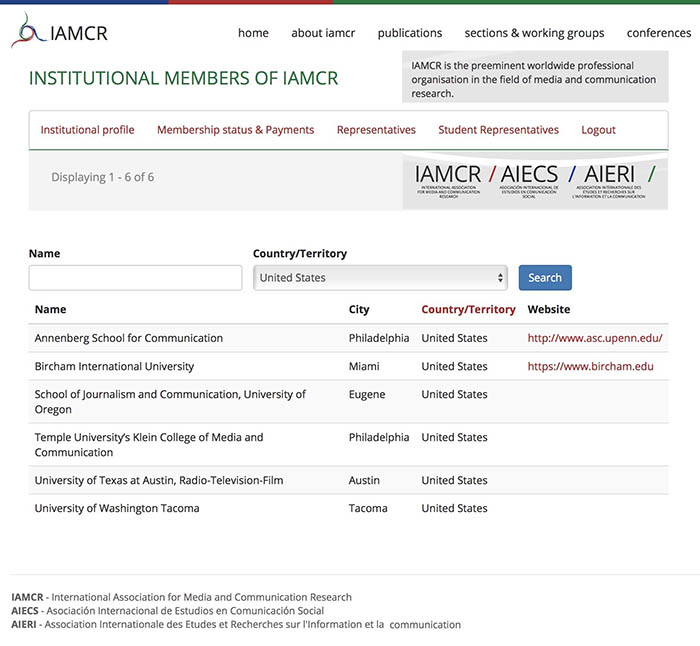Click the IAMCR description gray box

[535, 77]
